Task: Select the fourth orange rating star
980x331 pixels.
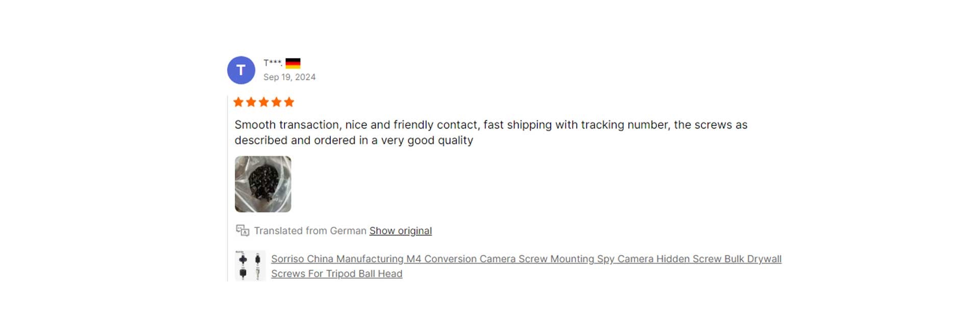Action: (277, 102)
